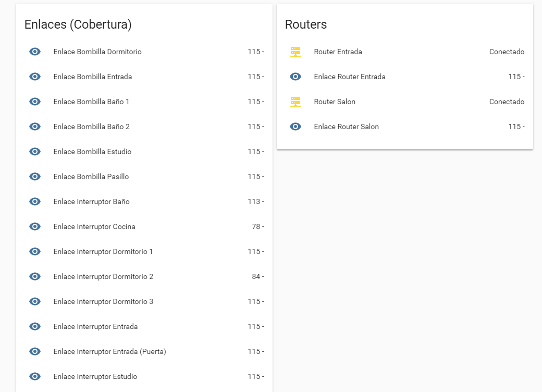542x392 pixels.
Task: Open the eye icon for Enlace Interruptor Estudio
Action: click(35, 376)
